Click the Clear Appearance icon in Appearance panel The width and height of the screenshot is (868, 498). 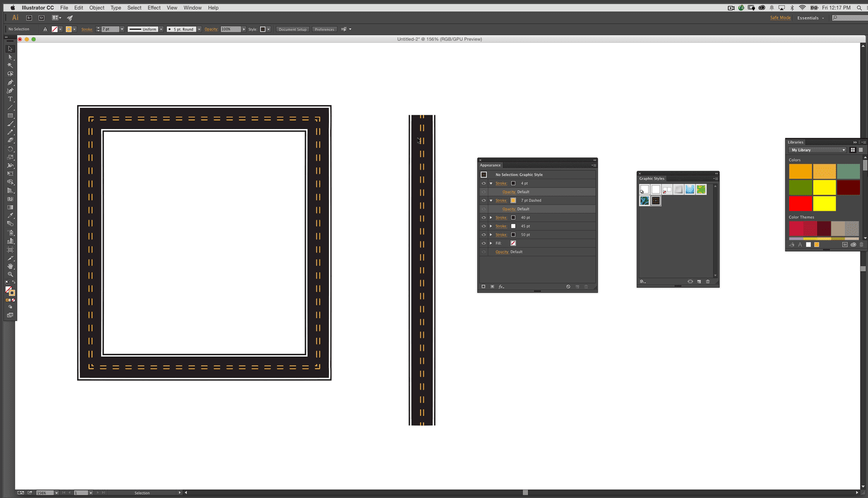(x=568, y=286)
